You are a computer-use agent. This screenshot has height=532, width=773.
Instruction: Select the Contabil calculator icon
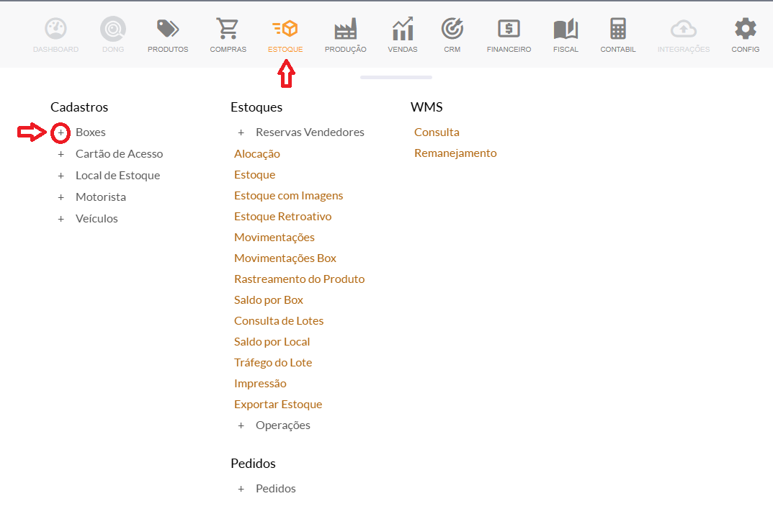617,30
